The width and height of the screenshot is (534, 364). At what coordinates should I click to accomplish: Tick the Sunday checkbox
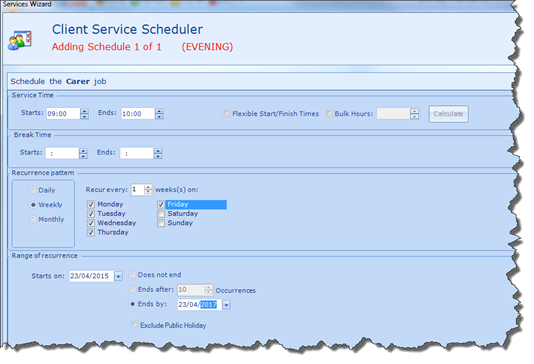click(161, 223)
